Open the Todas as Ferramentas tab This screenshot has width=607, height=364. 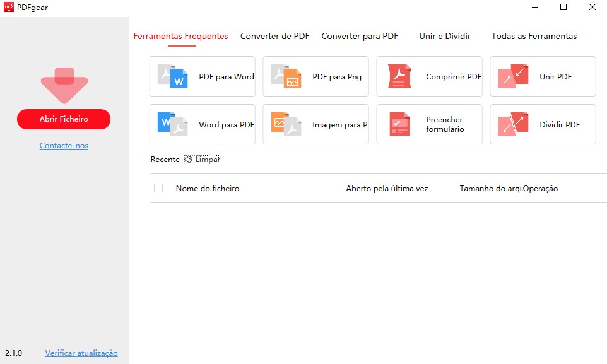click(x=534, y=36)
